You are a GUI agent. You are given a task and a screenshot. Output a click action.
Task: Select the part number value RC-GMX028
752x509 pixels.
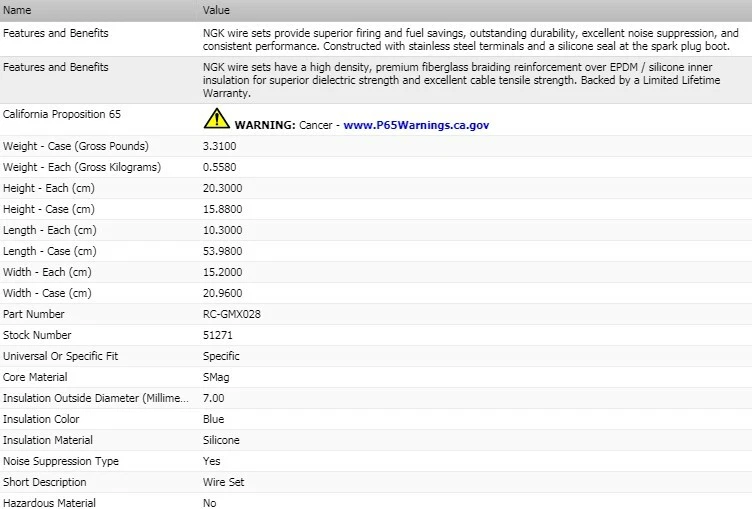232,314
